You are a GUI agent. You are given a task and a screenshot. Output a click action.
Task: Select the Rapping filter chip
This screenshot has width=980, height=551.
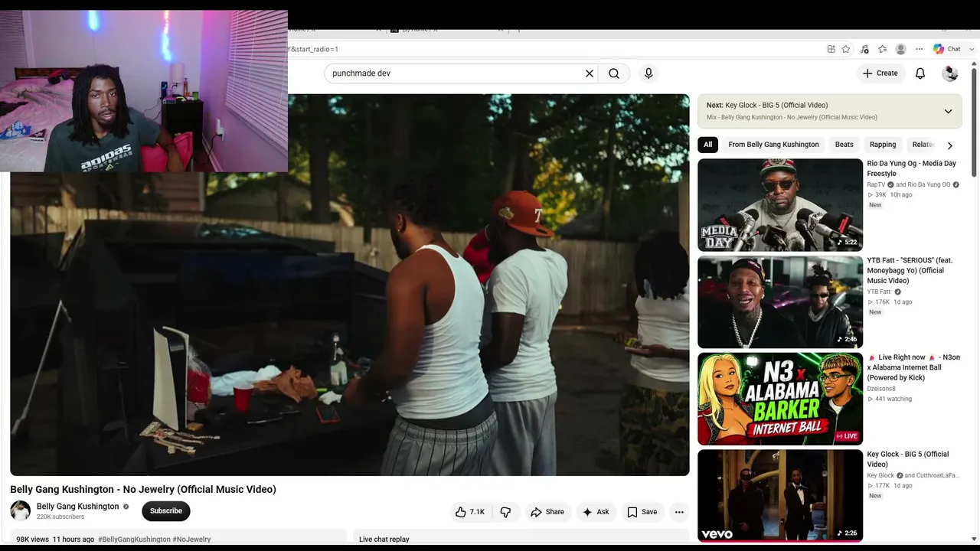(x=883, y=145)
